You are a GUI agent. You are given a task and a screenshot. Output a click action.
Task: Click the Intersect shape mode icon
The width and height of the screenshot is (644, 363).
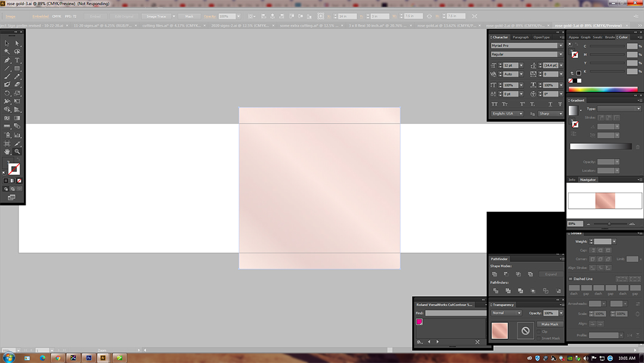coord(518,274)
